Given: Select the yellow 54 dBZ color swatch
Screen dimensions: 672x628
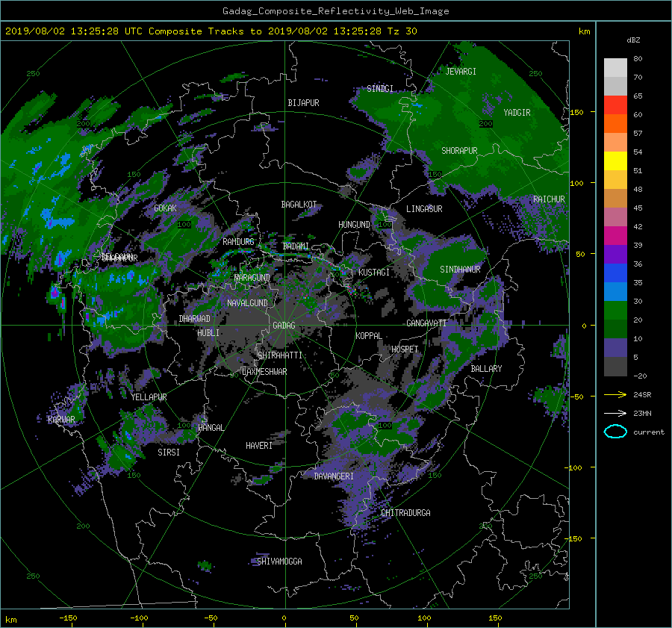Looking at the screenshot, I should point(615,161).
